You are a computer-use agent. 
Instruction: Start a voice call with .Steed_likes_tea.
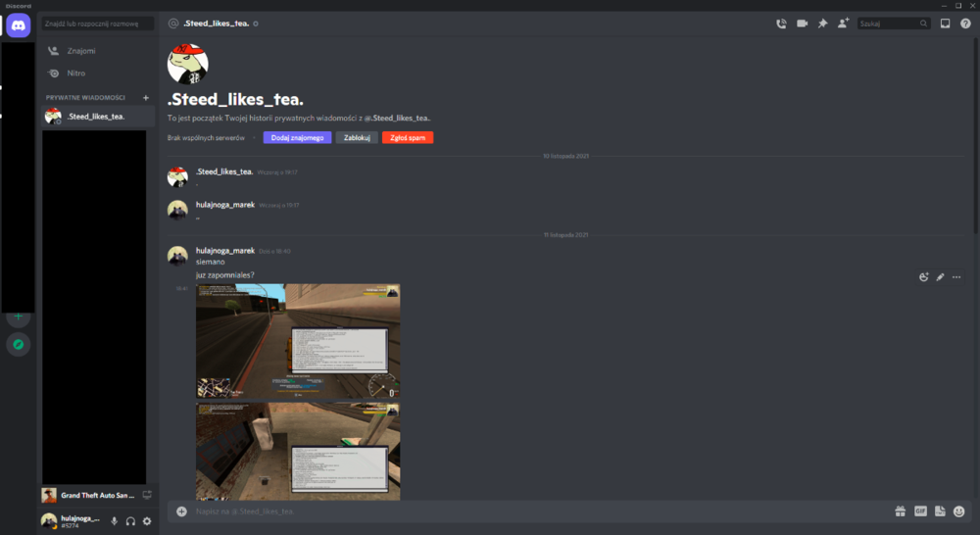click(781, 24)
